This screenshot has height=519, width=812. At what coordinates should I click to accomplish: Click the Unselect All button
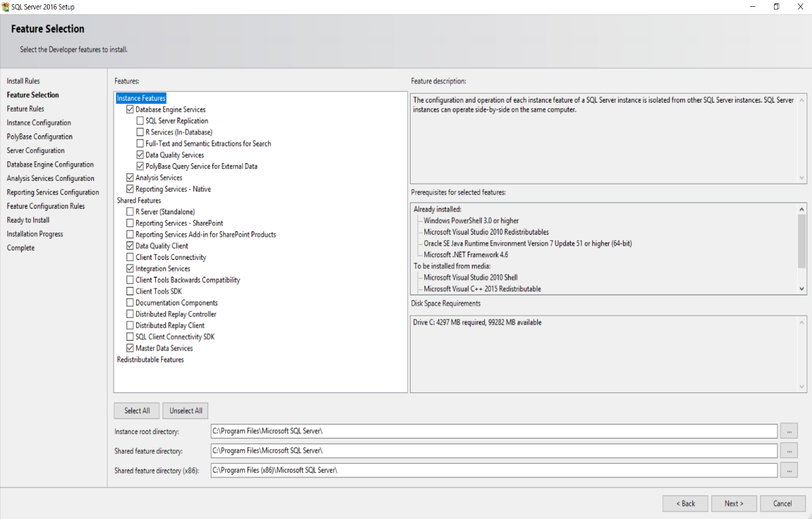(x=186, y=411)
